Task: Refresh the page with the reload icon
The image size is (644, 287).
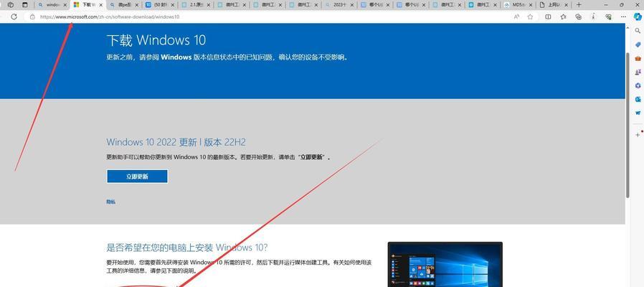Action: pyautogui.click(x=14, y=17)
